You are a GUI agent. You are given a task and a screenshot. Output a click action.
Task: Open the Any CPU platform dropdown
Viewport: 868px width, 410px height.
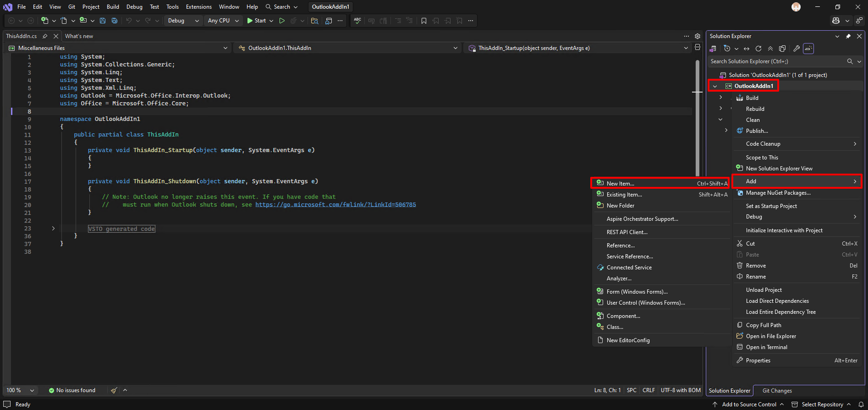click(223, 21)
